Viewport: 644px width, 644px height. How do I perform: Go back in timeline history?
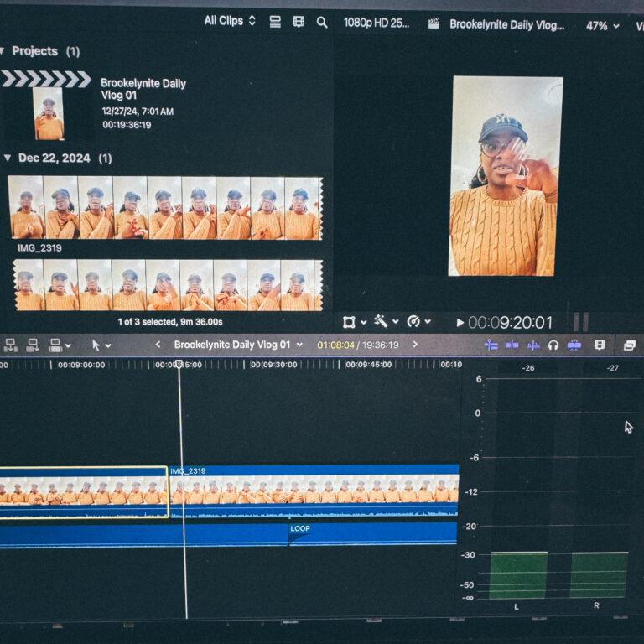coord(158,345)
